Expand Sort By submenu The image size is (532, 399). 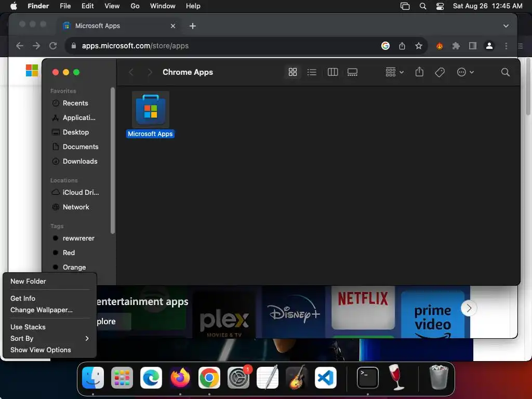49,338
